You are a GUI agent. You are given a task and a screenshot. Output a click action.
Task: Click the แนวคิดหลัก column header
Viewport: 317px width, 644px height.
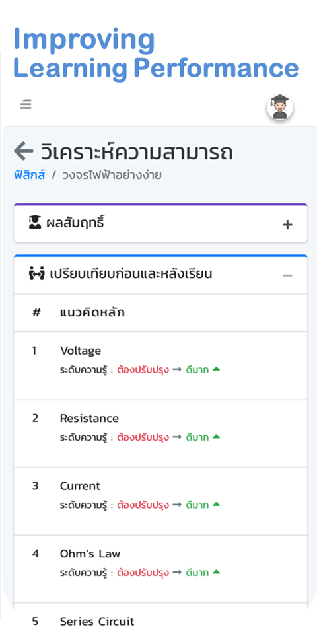pyautogui.click(x=92, y=312)
